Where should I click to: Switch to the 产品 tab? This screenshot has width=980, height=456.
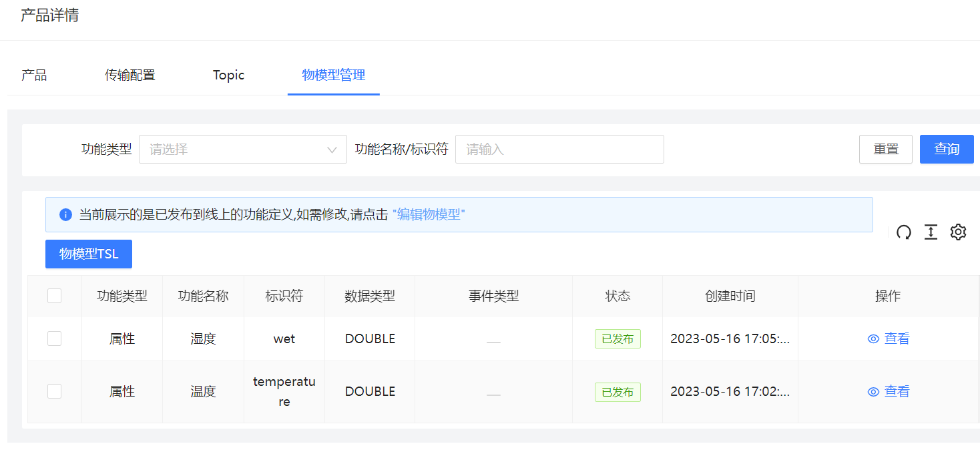[34, 75]
